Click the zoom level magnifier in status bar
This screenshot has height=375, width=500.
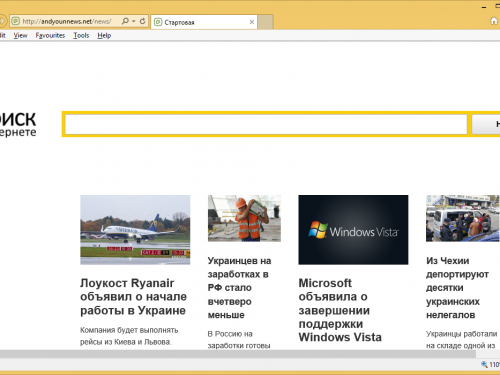coord(484,365)
